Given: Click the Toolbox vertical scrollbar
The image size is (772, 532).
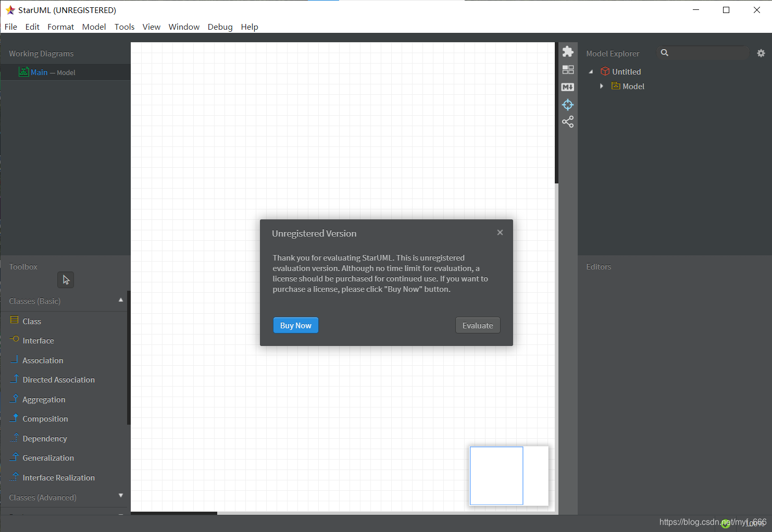Looking at the screenshot, I should coord(129,357).
